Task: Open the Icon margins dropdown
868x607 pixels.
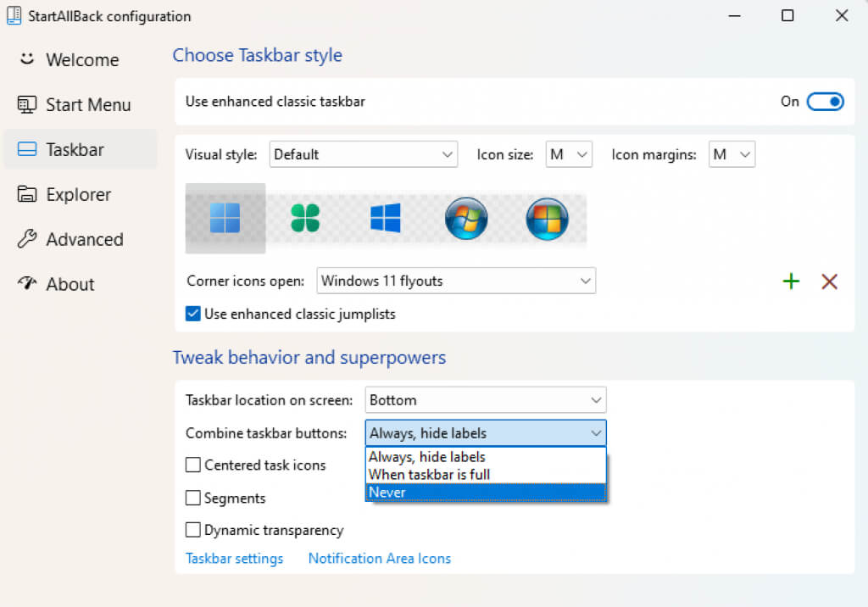Action: pyautogui.click(x=732, y=154)
